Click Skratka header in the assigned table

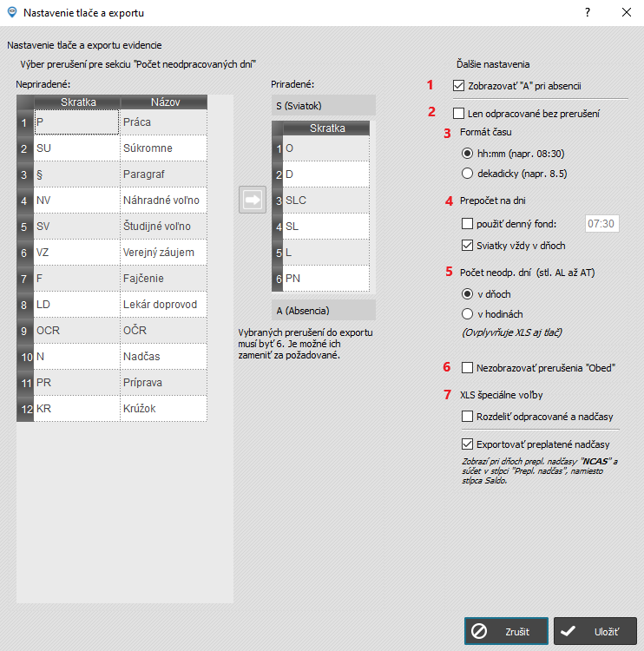[326, 128]
